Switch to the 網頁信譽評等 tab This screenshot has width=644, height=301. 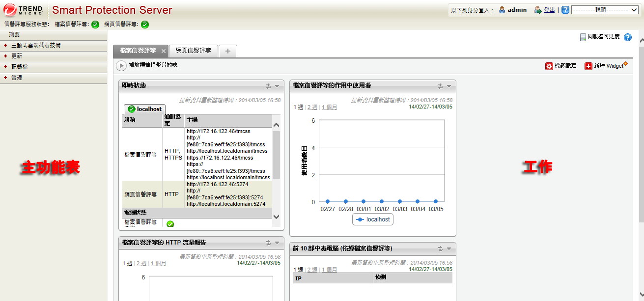click(x=193, y=51)
